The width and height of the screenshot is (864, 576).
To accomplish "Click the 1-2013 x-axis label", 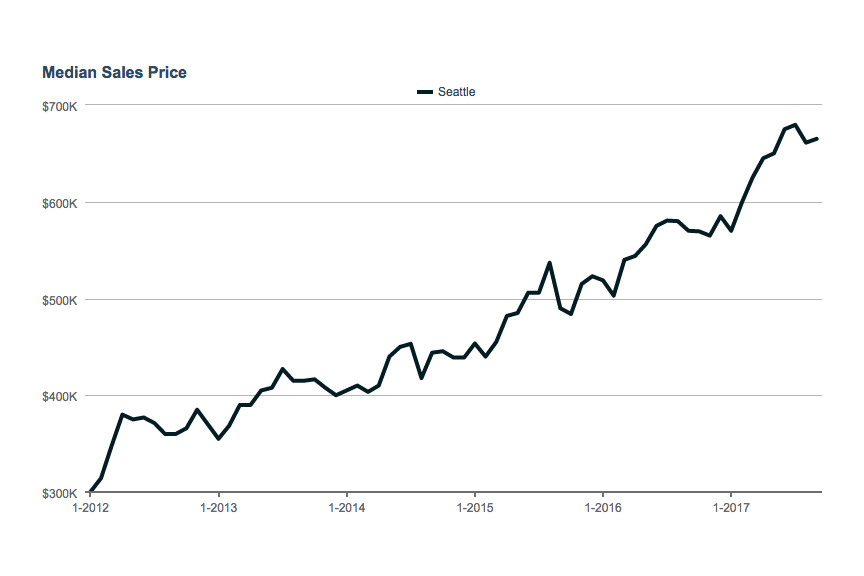I will (x=218, y=508).
